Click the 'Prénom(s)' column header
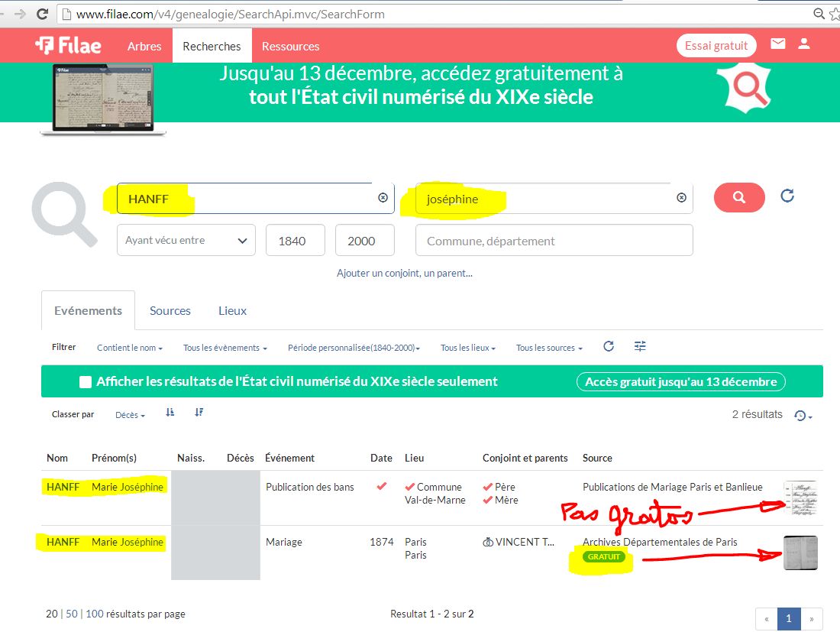This screenshot has height=632, width=840. tap(114, 458)
